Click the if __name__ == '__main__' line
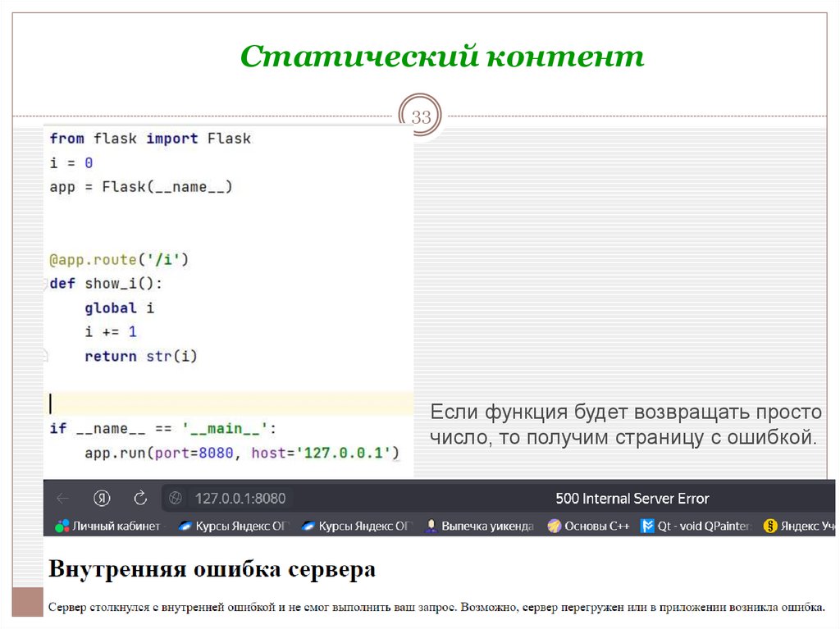 [x=163, y=429]
